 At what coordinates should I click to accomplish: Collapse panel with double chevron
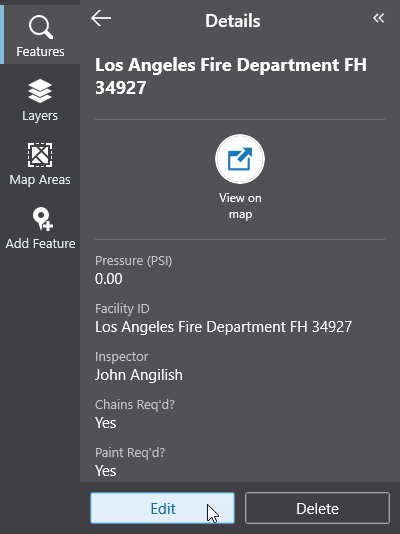(379, 18)
